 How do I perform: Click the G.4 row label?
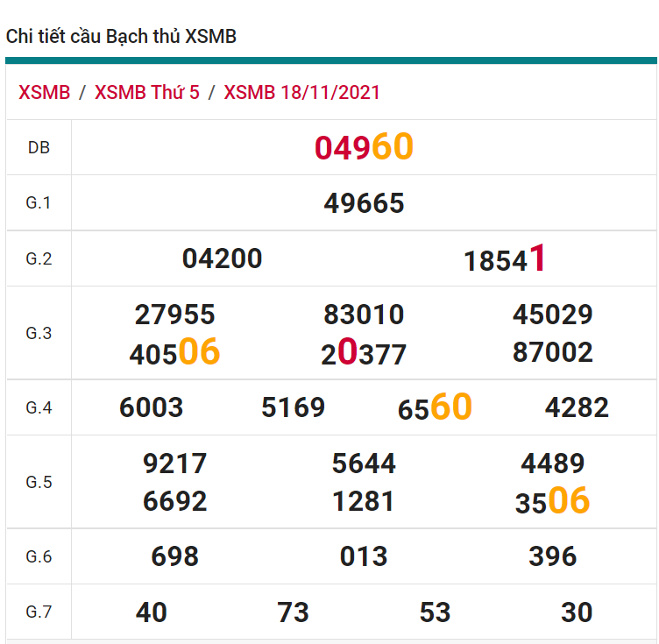point(39,407)
